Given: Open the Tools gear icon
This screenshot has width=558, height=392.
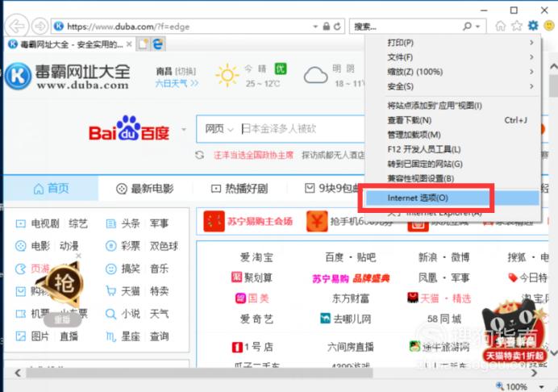Looking at the screenshot, I should click(533, 26).
